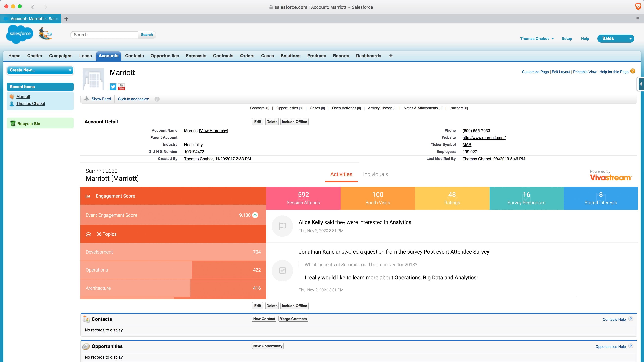Screen dimensions: 644x362
Task: Click the Customize Page link
Action: tap(535, 72)
